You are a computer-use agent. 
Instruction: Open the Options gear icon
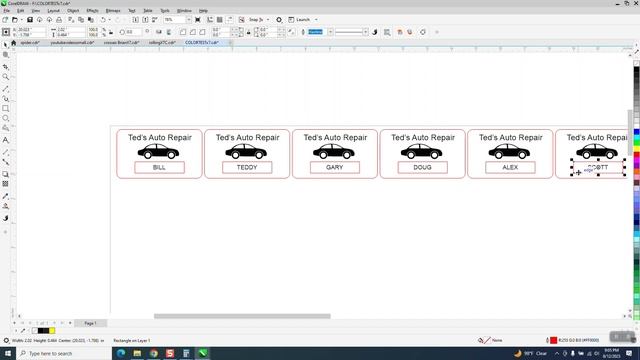tap(279, 20)
